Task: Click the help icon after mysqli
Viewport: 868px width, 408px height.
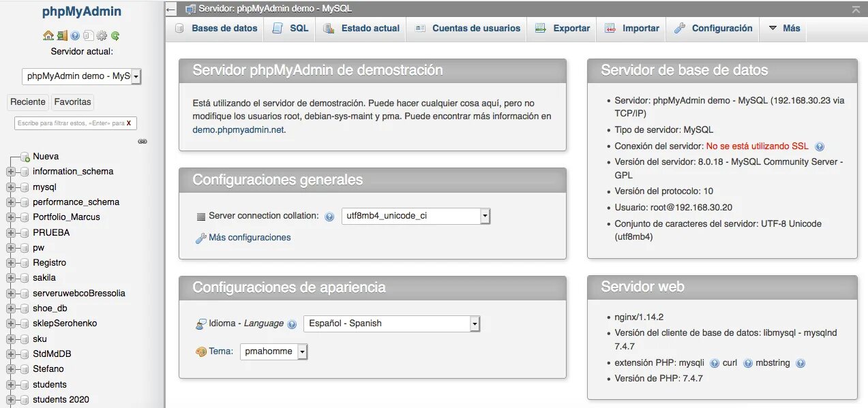Action: coord(715,364)
